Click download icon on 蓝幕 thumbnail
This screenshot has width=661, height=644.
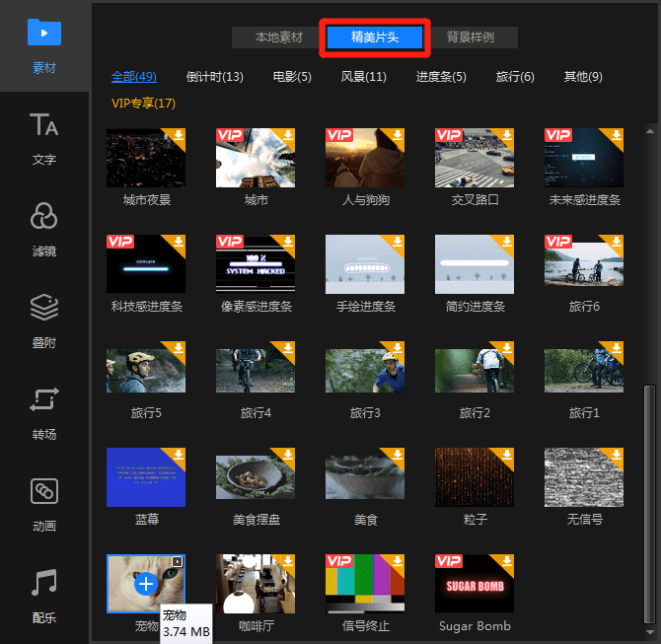(179, 455)
